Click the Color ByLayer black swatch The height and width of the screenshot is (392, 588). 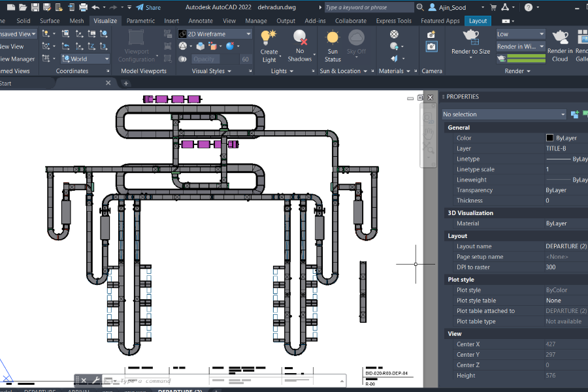(x=549, y=138)
